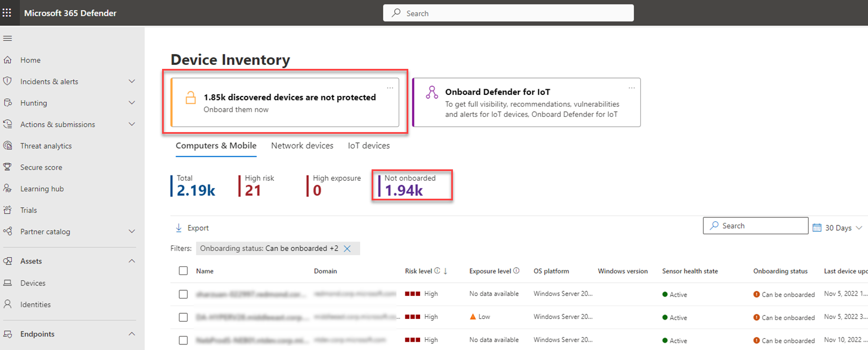Toggle the select-all checkbox in table header
Viewport: 868px width, 350px height.
click(x=183, y=271)
